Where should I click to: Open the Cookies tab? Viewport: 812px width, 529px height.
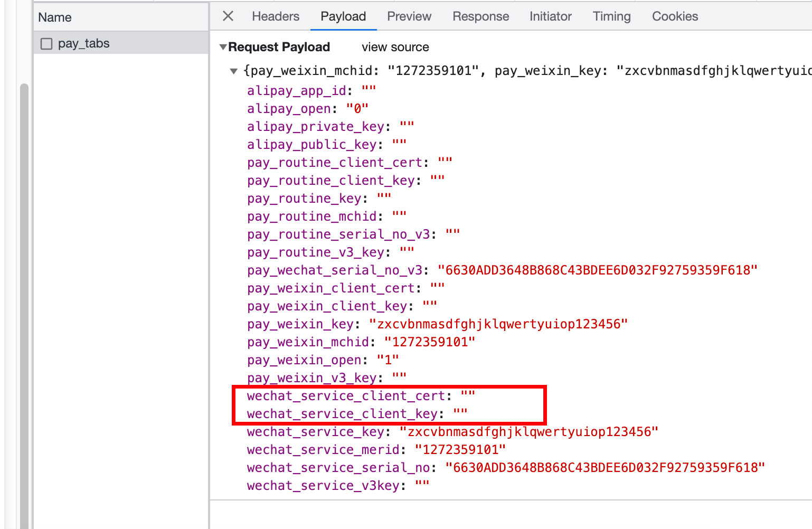point(675,16)
